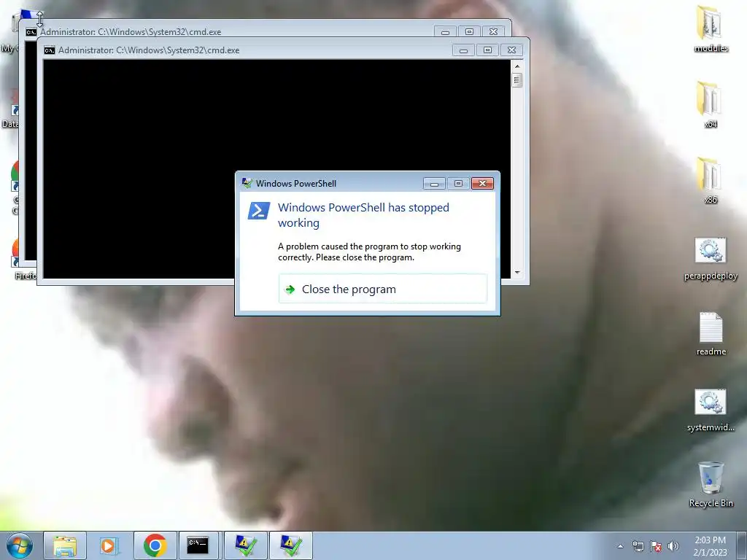Click the network icon in the system tray
Viewport: 747px width, 560px height.
(x=638, y=546)
